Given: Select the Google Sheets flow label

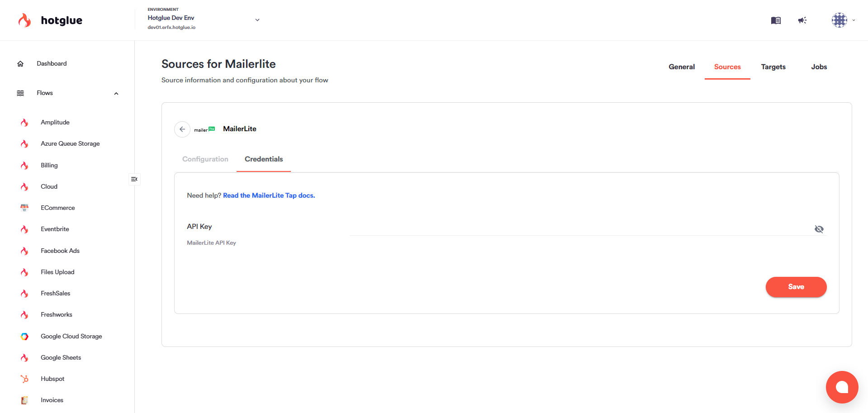Looking at the screenshot, I should tap(61, 358).
